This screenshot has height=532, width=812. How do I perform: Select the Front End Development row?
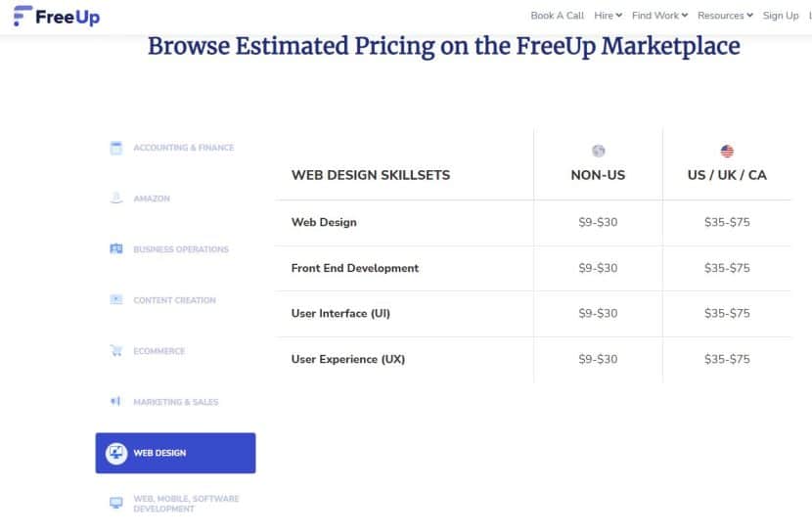point(355,268)
